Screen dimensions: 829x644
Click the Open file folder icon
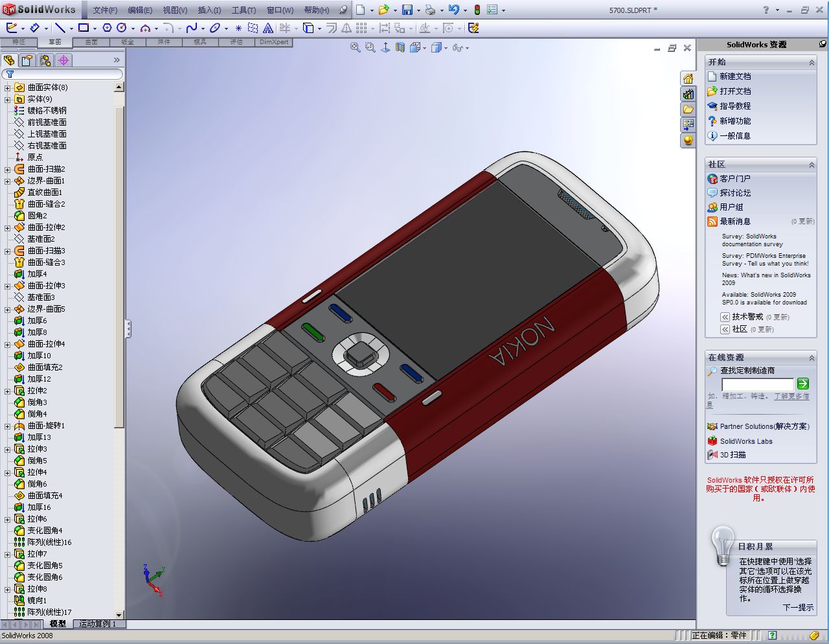click(x=384, y=10)
